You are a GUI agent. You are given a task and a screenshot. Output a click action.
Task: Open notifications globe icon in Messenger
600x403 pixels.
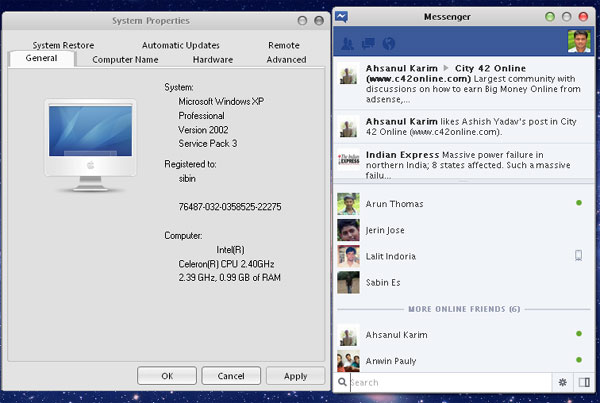[x=388, y=43]
